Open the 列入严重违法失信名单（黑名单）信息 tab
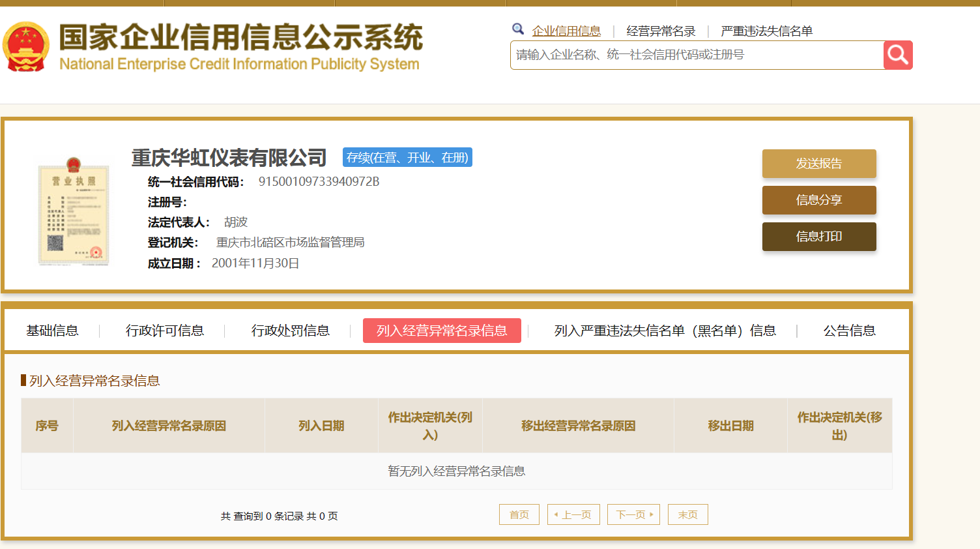This screenshot has width=980, height=549. 665,331
